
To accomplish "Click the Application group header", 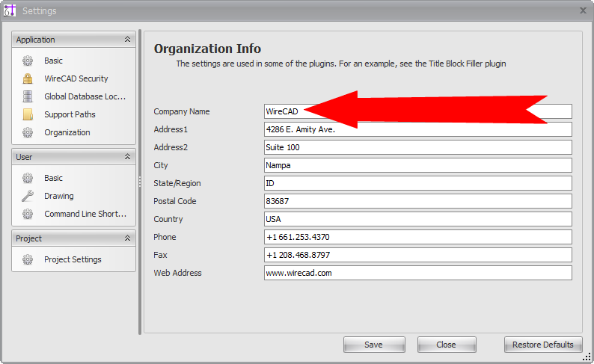I will click(73, 40).
